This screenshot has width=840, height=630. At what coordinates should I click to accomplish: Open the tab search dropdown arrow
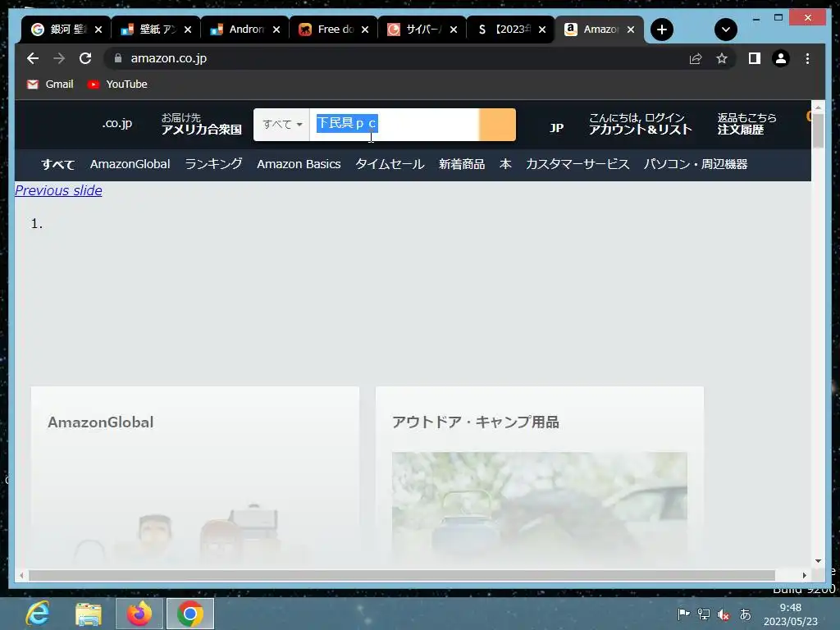tap(726, 30)
